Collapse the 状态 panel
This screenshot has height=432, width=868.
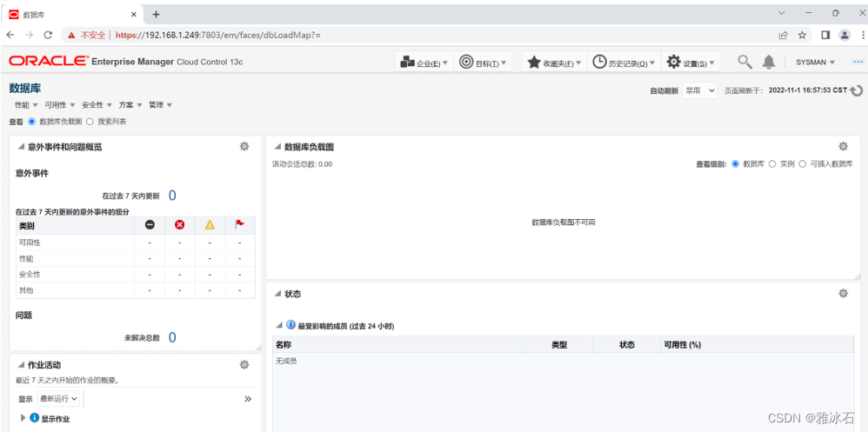point(278,294)
